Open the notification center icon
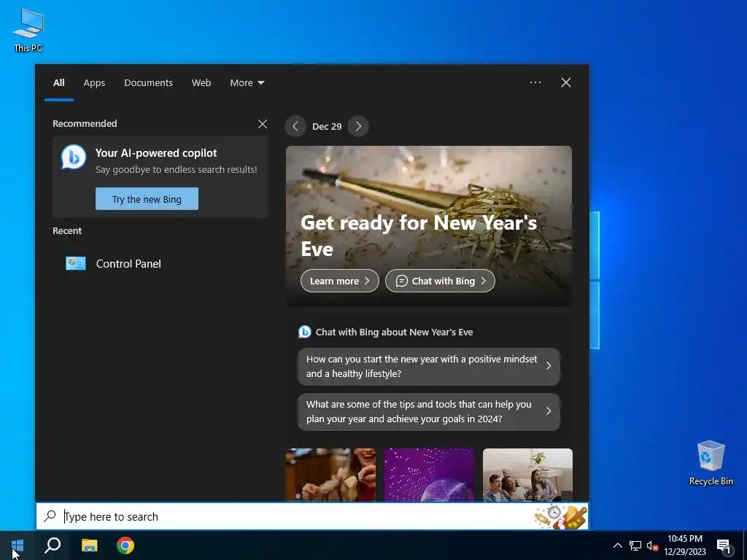 [x=724, y=546]
